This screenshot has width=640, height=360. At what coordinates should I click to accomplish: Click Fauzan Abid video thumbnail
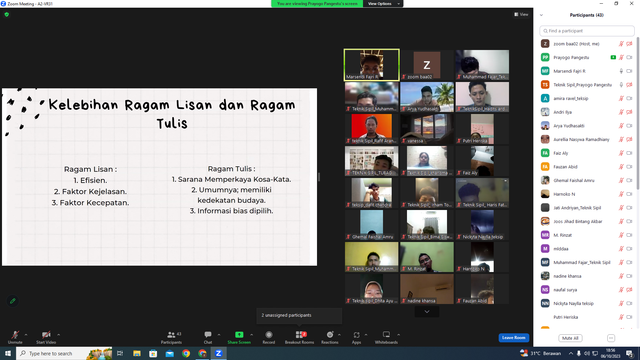[x=482, y=289]
